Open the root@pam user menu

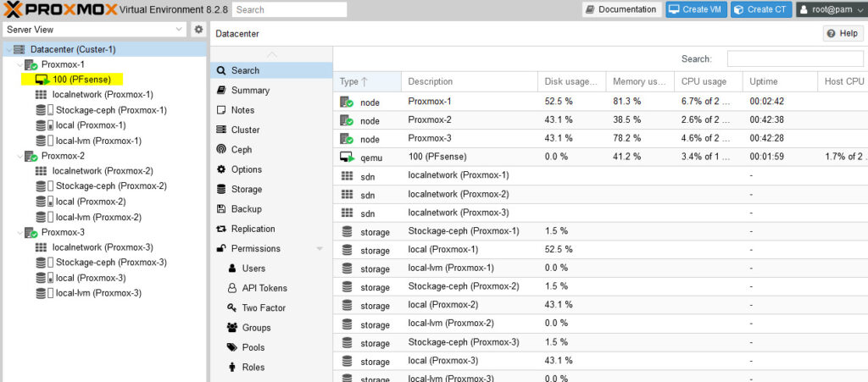coord(832,9)
